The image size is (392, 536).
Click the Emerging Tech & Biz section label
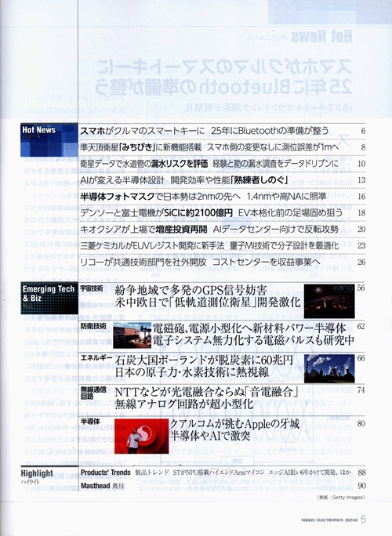pos(49,298)
